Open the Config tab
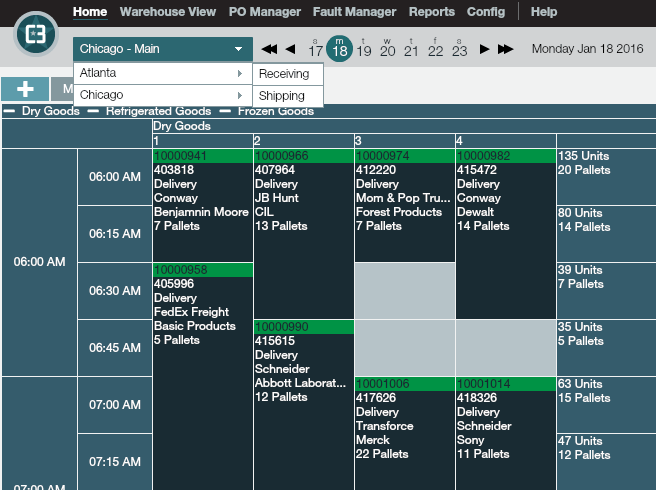656x490 pixels. pos(486,12)
